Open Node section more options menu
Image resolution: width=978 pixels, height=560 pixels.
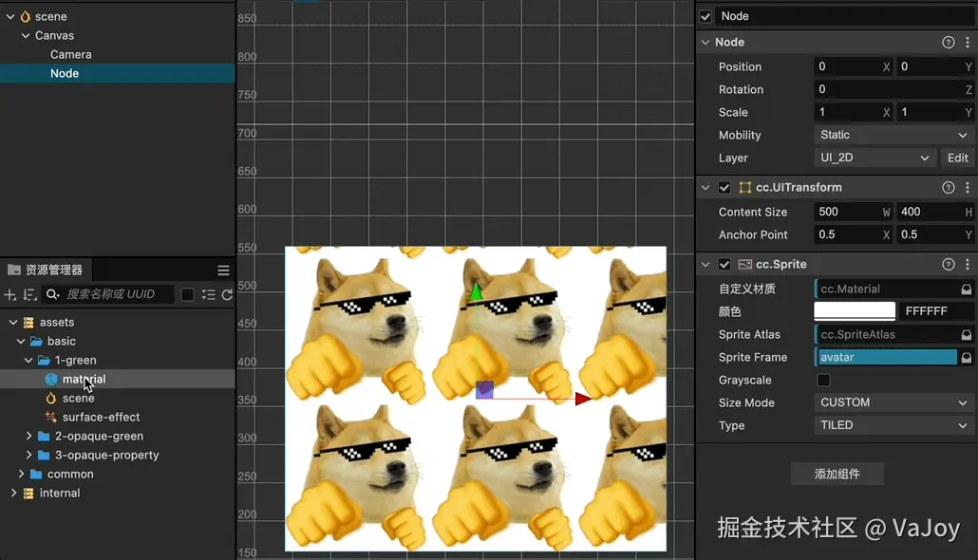click(968, 43)
